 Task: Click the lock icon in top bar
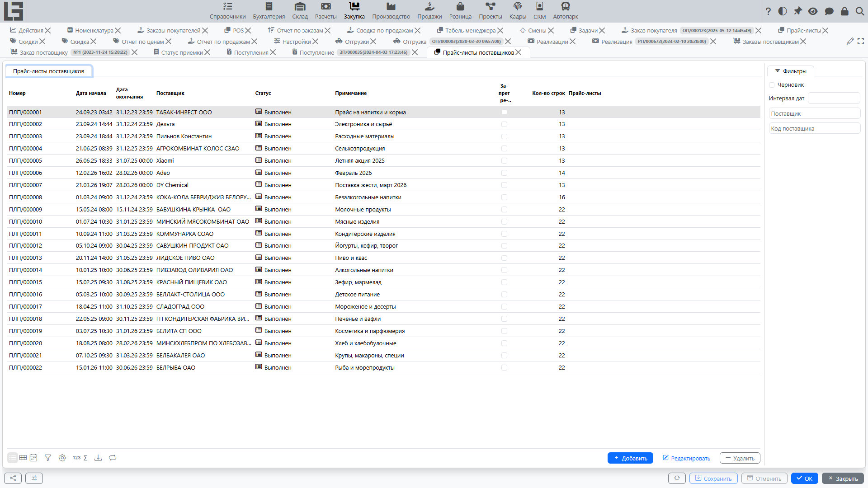pos(844,11)
